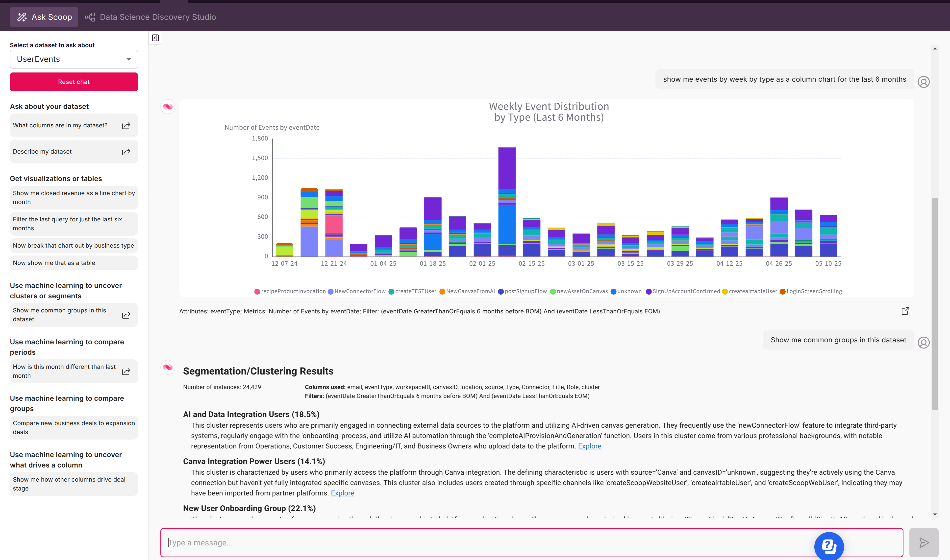The width and height of the screenshot is (950, 560).
Task: Click arrow icon on 'How is this month different'
Action: coord(126,371)
